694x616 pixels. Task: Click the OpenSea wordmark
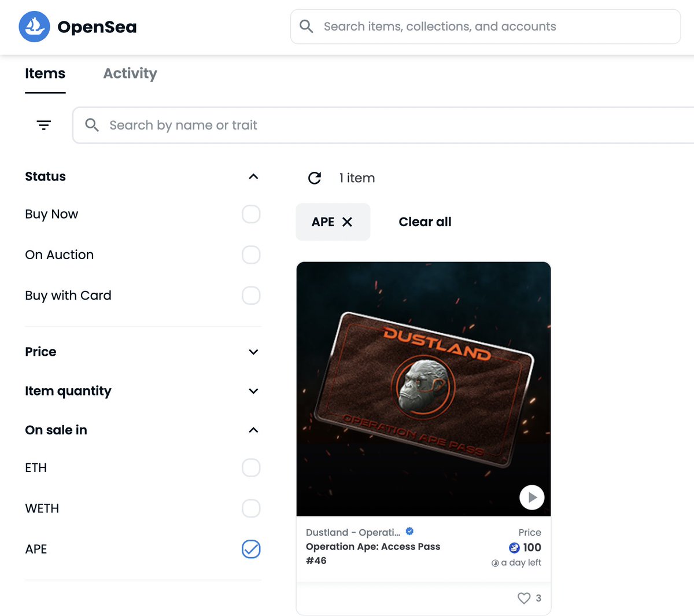point(97,27)
